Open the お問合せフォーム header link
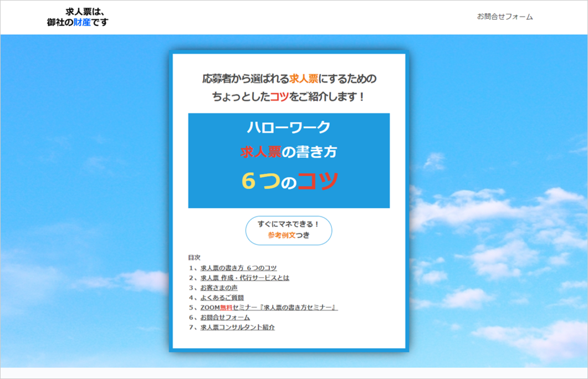This screenshot has width=588, height=379. (504, 17)
